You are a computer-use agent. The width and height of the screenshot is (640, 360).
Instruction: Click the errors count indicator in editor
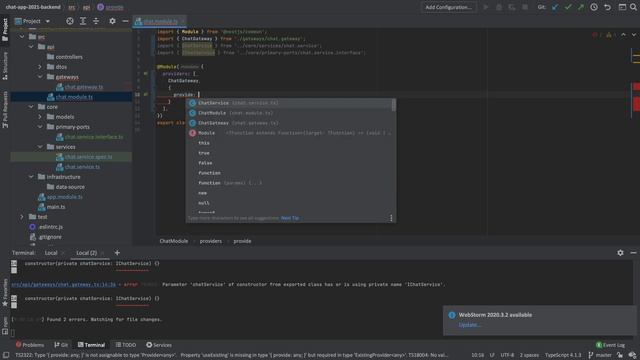(597, 35)
